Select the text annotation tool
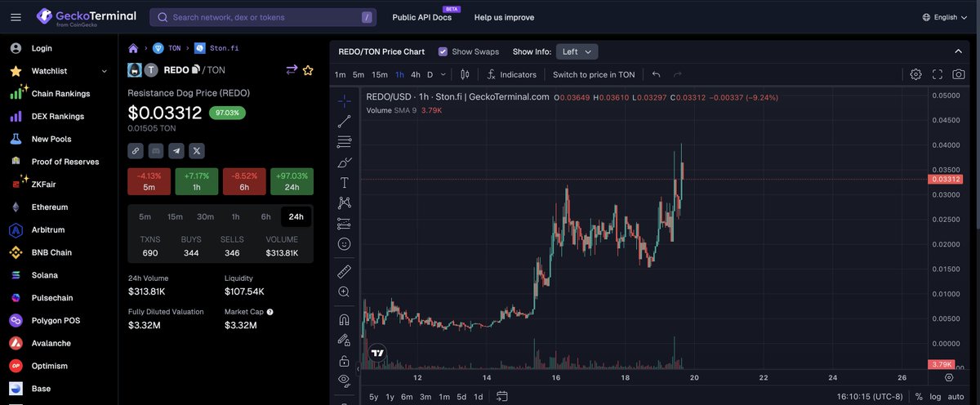The height and width of the screenshot is (405, 980). [x=344, y=183]
